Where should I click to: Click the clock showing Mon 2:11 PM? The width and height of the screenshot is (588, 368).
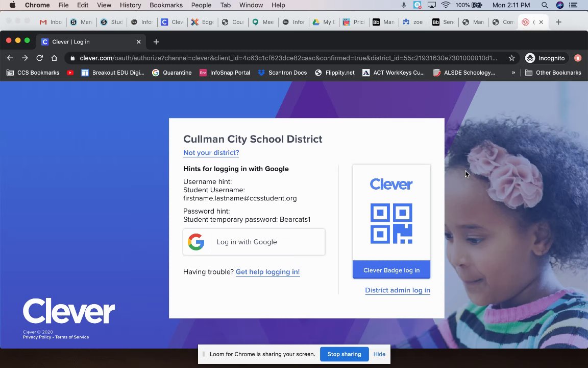(511, 5)
